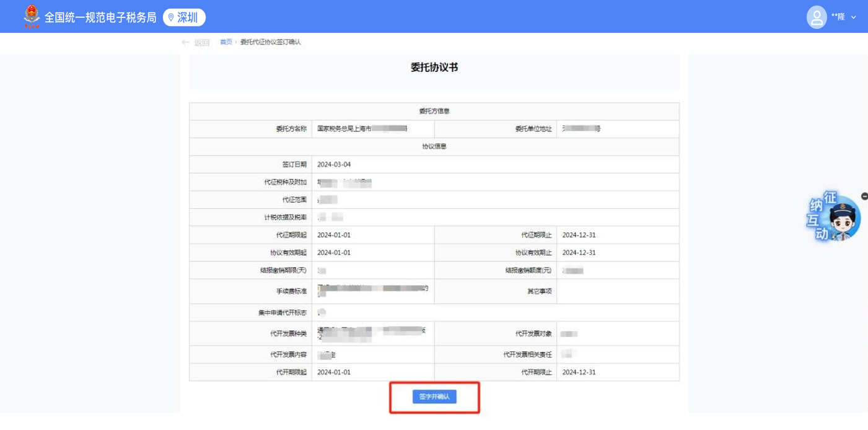Viewport: 868px width, 430px height.
Task: Select the 委托方名称 label
Action: click(x=291, y=129)
